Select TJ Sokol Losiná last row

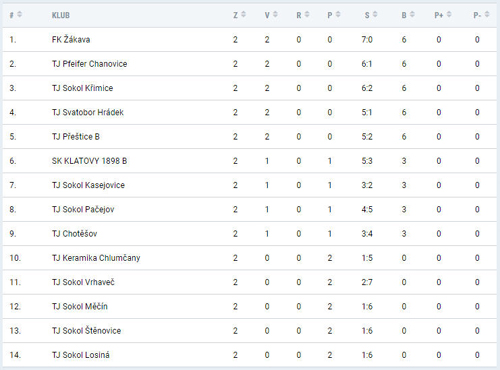[x=250, y=355]
